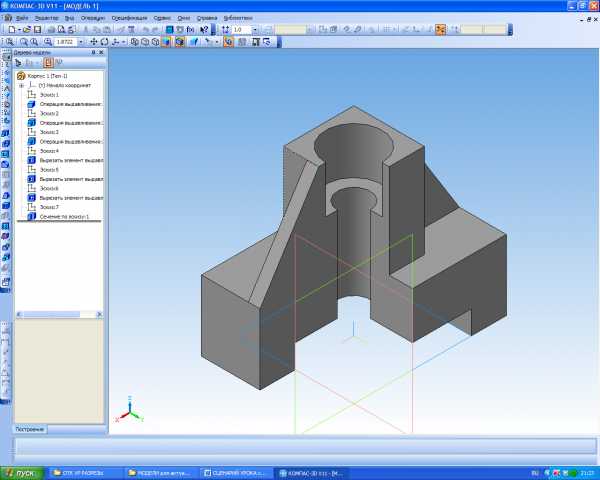The width and height of the screenshot is (600, 480).
Task: Click the New document icon
Action: 8,30
